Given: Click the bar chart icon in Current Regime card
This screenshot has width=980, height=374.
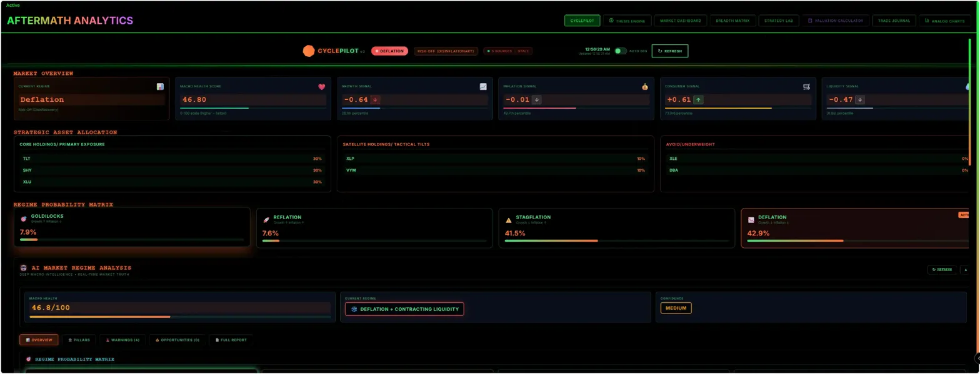Looking at the screenshot, I should 160,87.
